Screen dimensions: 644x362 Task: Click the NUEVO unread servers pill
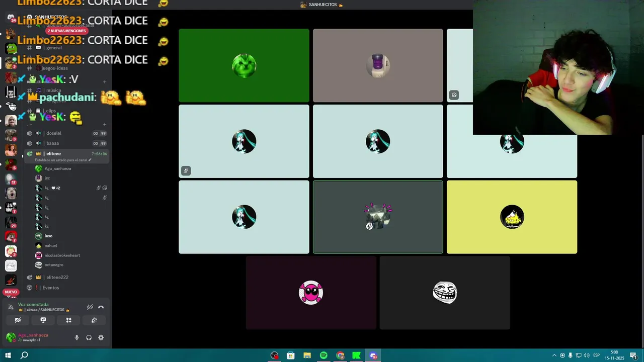click(x=11, y=292)
